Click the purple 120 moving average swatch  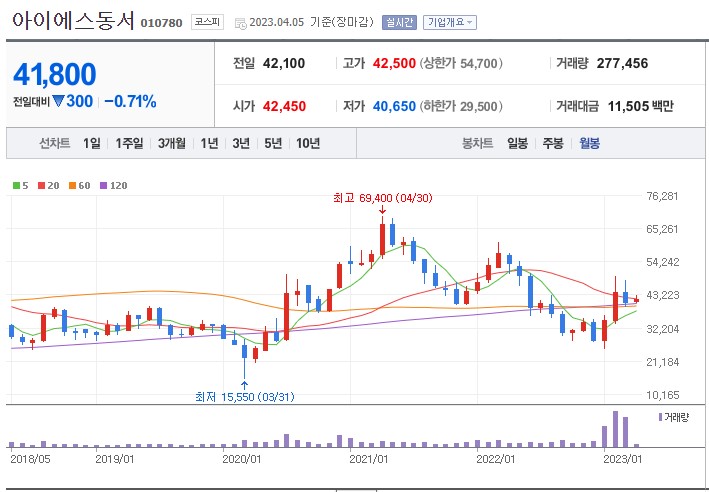click(104, 185)
